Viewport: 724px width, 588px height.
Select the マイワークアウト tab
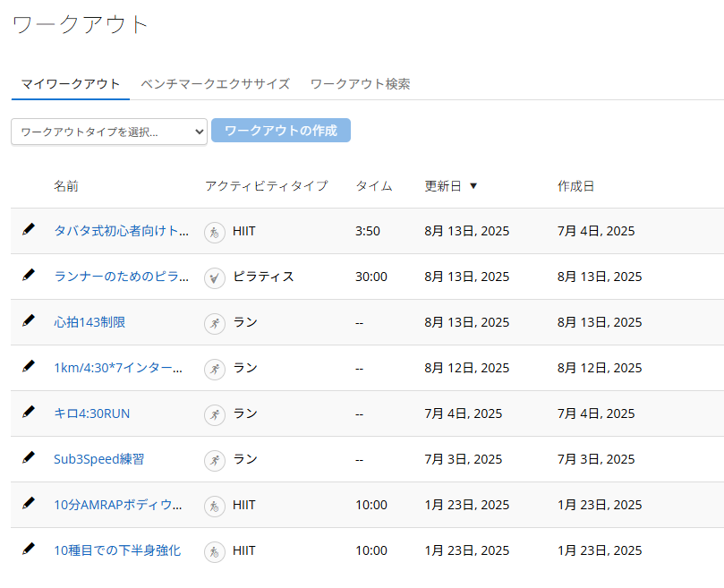tap(71, 84)
